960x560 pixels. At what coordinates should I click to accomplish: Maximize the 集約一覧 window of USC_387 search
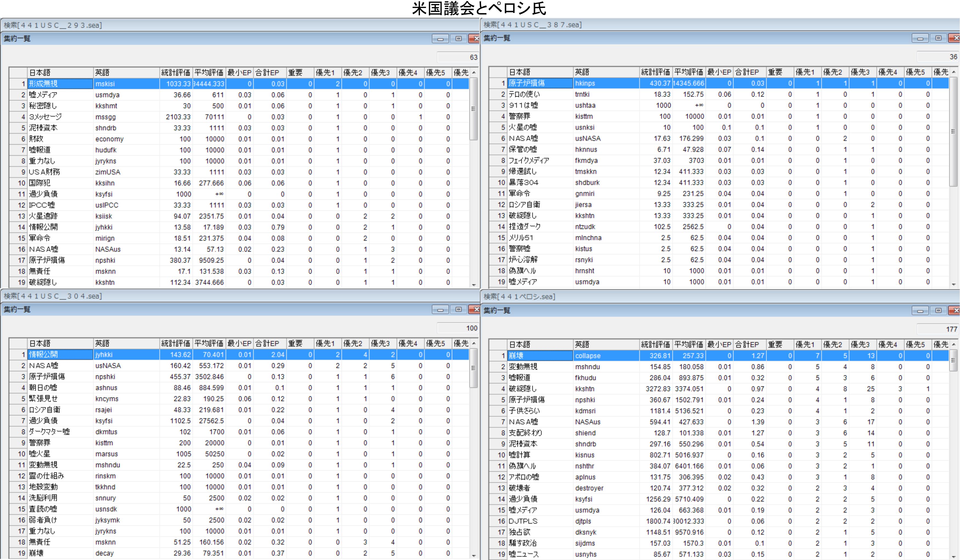(938, 38)
